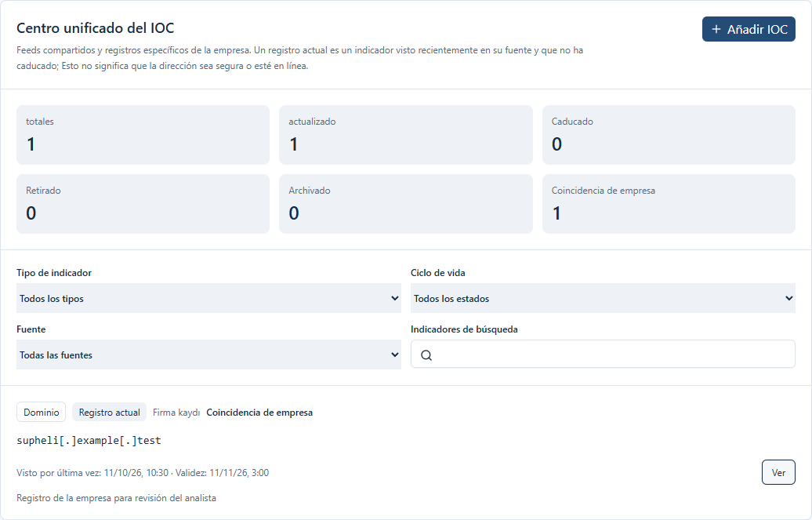Select the Caducado stat card

(x=669, y=135)
